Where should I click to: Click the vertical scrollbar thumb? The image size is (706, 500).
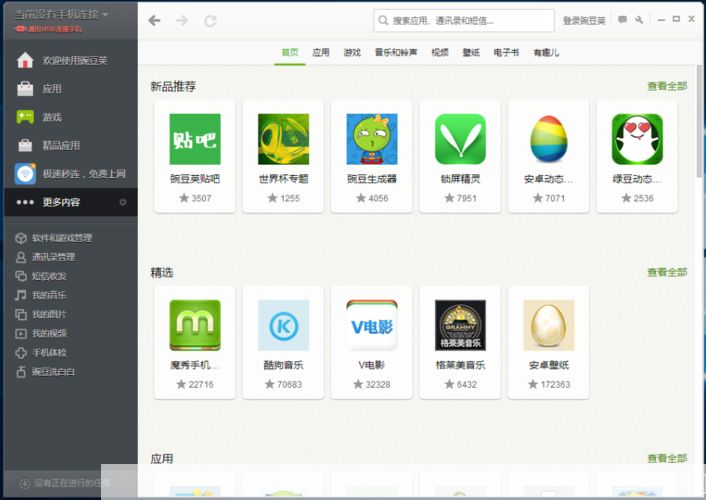pyautogui.click(x=699, y=122)
